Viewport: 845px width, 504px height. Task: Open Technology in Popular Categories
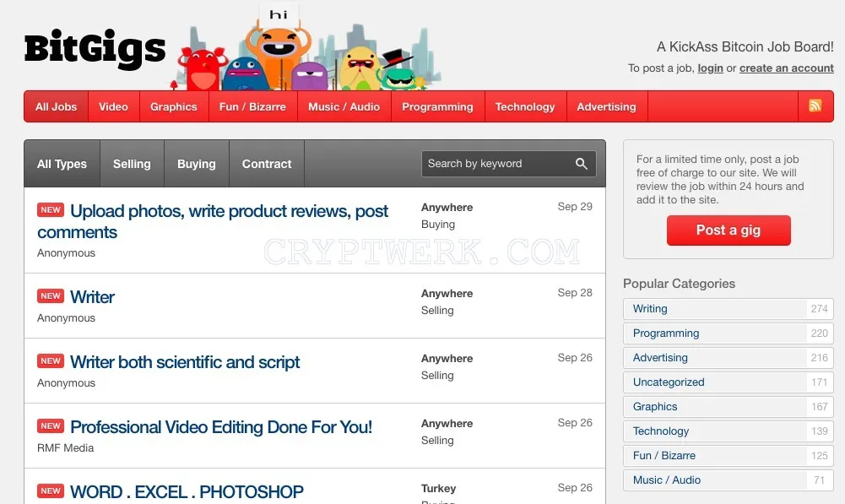point(728,431)
